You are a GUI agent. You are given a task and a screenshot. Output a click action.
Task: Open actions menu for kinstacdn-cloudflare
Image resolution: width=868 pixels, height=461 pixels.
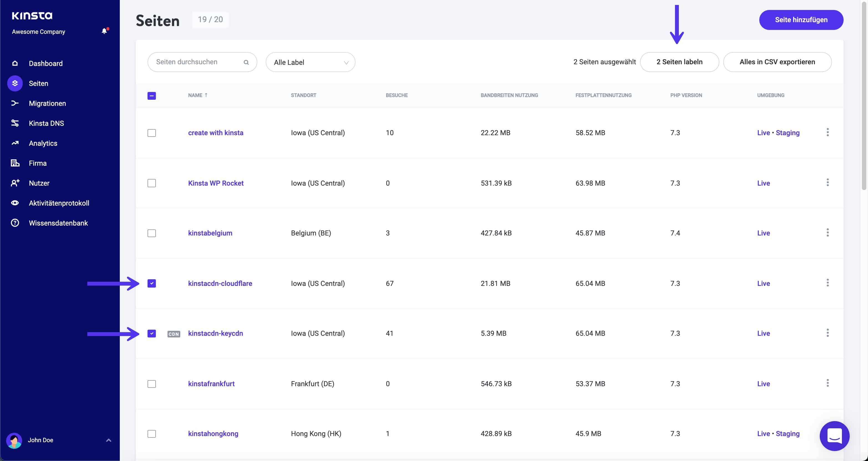pyautogui.click(x=828, y=283)
